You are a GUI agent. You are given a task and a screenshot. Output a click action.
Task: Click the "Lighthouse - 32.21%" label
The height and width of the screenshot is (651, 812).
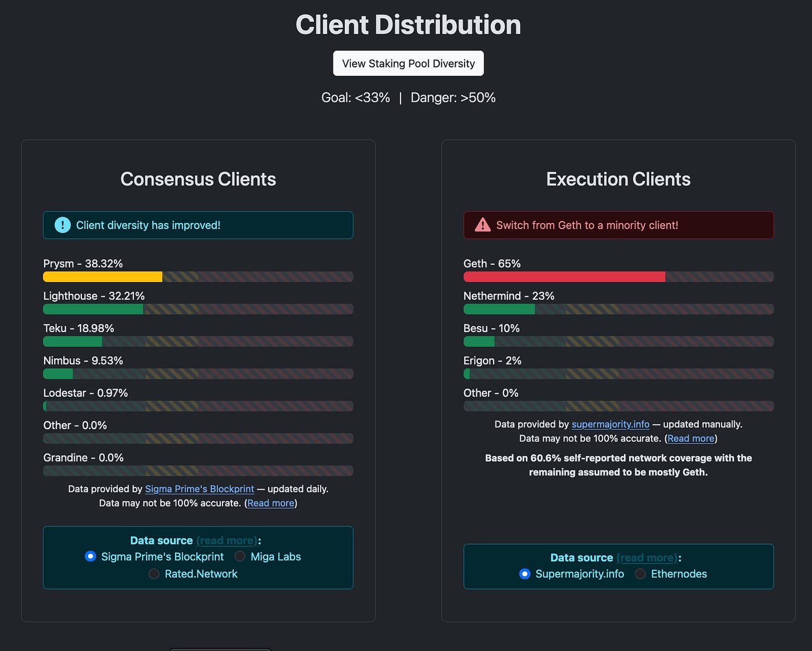click(x=94, y=296)
